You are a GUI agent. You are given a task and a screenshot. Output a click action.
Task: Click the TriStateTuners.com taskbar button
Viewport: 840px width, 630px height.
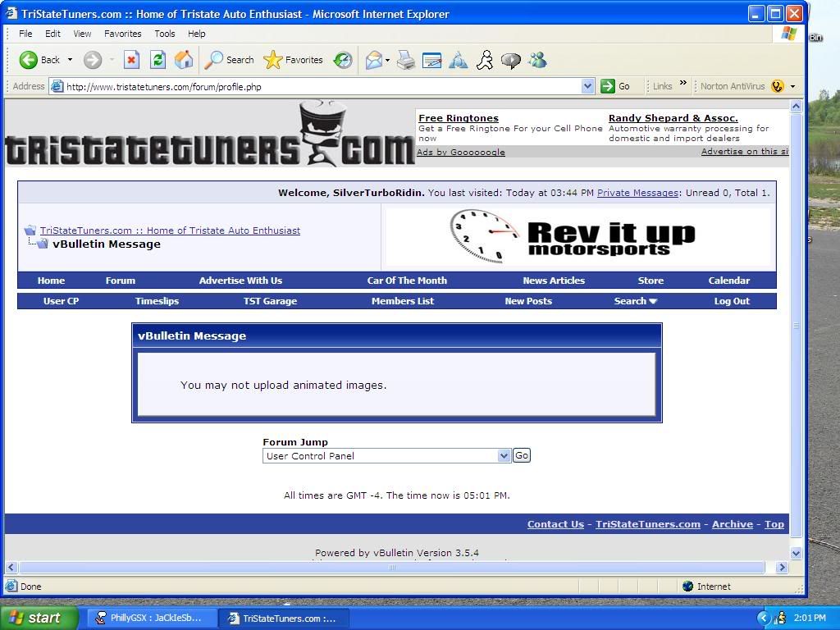tap(284, 619)
